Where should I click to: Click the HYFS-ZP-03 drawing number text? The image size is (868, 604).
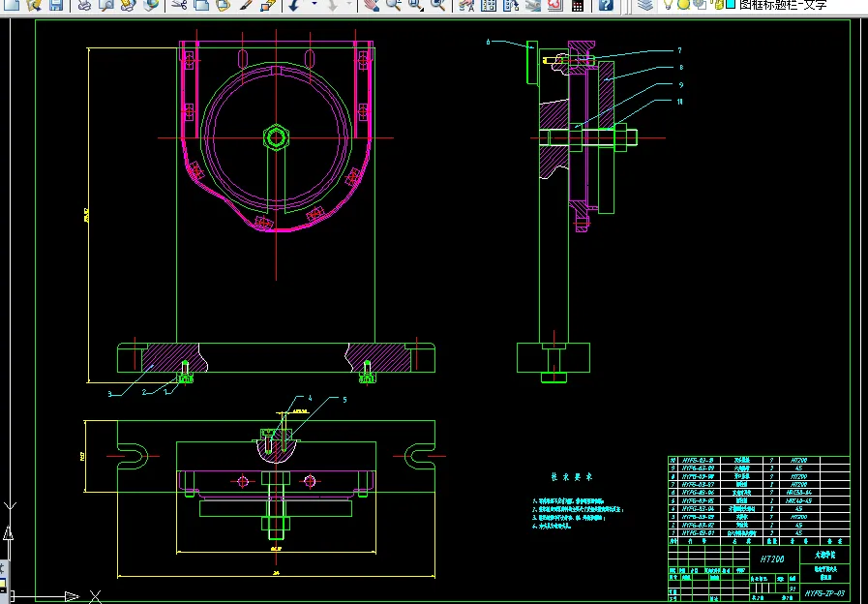(824, 593)
